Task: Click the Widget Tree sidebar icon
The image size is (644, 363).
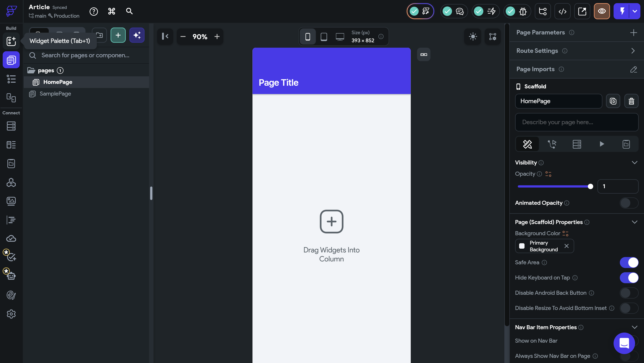Action: click(x=11, y=79)
